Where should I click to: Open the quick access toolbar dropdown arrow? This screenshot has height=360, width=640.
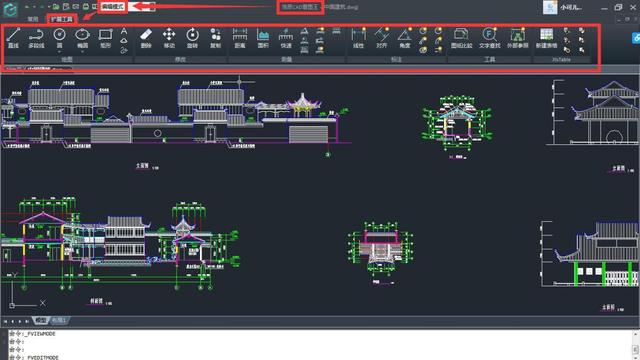tap(49, 7)
